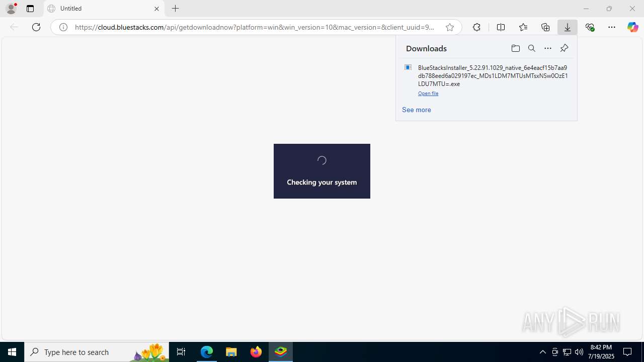Click See more in Downloads
Image resolution: width=644 pixels, height=362 pixels.
[x=417, y=110]
